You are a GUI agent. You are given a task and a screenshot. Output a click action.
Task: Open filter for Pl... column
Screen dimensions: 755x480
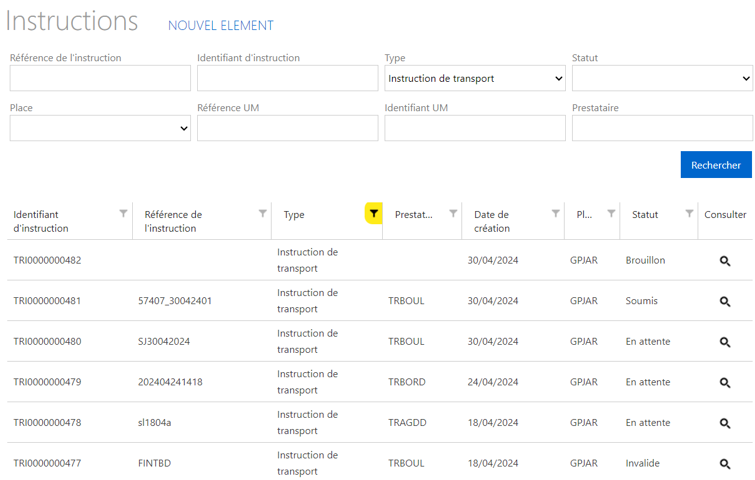click(611, 213)
